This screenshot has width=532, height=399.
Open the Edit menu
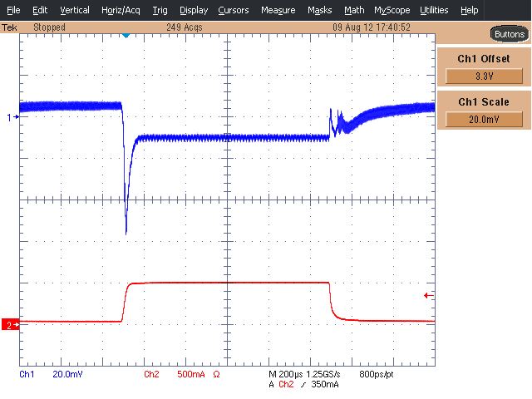click(40, 10)
